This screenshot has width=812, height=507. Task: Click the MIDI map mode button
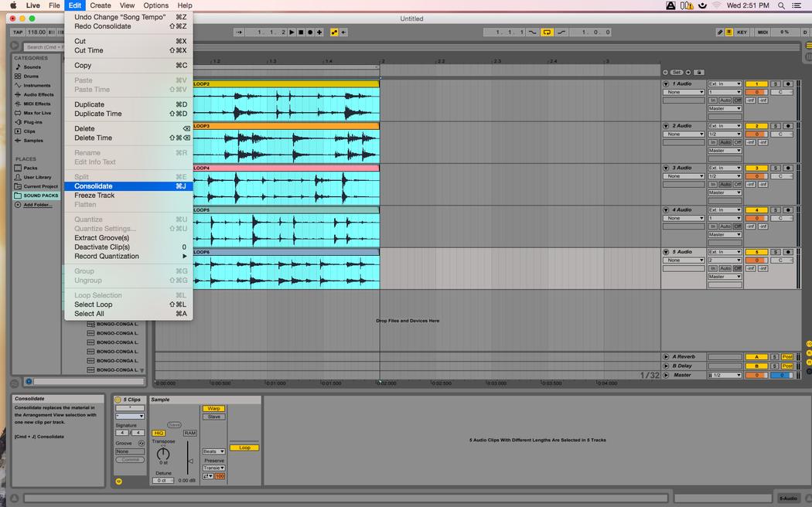(x=763, y=32)
